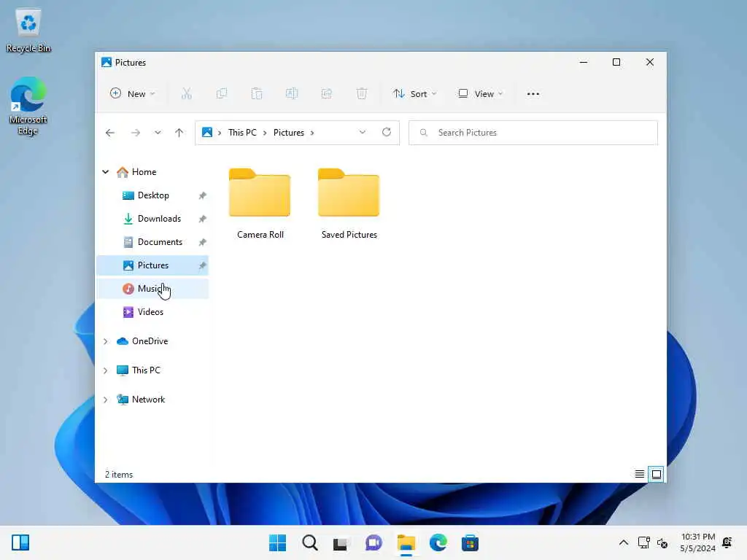
Task: Click the Rename icon in the toolbar
Action: click(x=292, y=94)
